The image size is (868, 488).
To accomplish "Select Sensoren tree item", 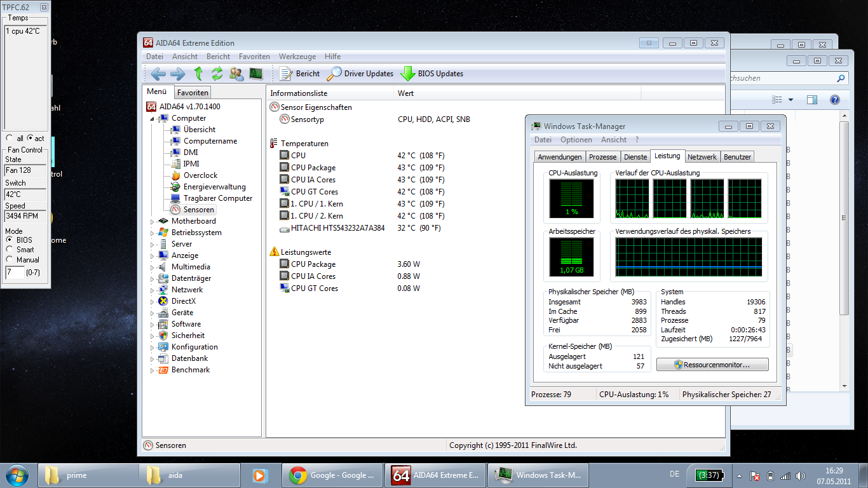I will [x=199, y=210].
